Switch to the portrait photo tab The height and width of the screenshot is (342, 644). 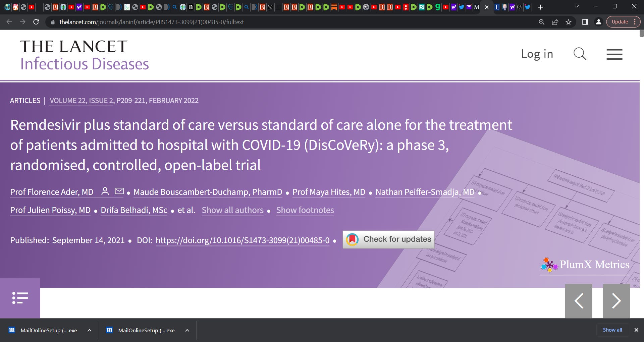coord(504,7)
